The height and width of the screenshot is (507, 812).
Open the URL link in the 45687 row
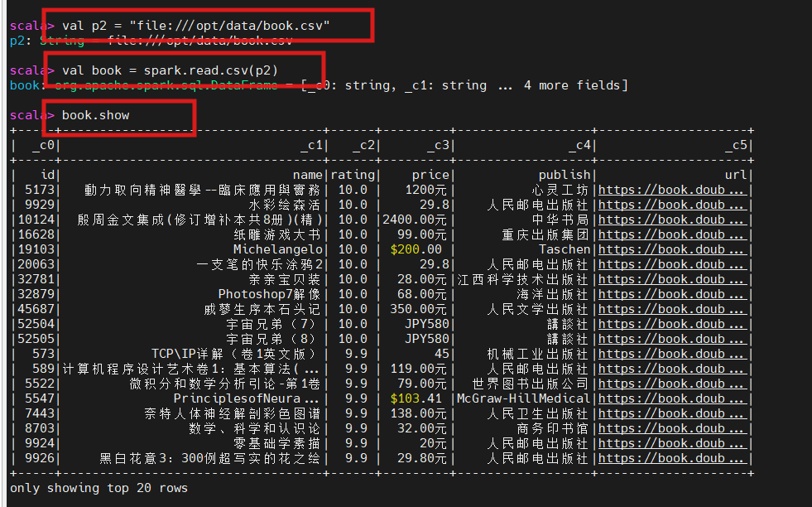671,310
